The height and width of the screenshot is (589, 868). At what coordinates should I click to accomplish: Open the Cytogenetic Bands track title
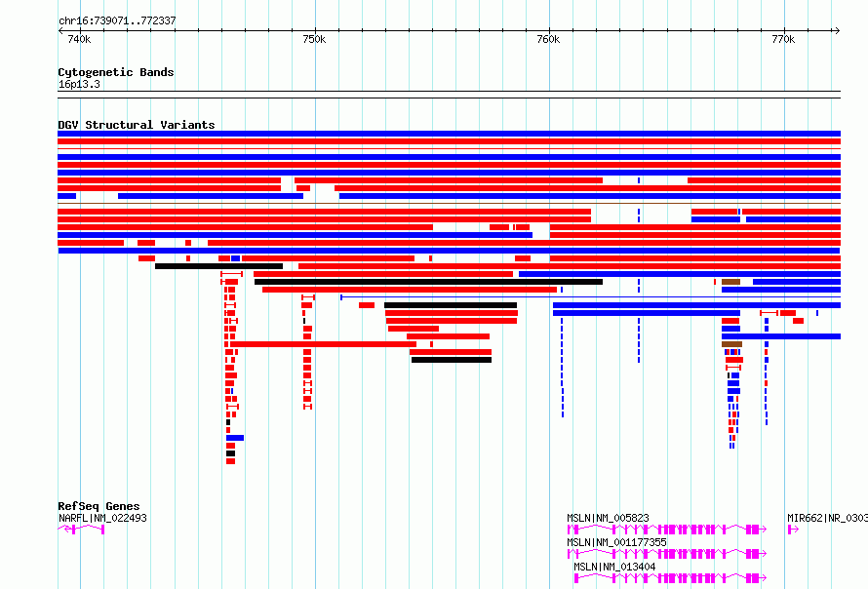[116, 72]
